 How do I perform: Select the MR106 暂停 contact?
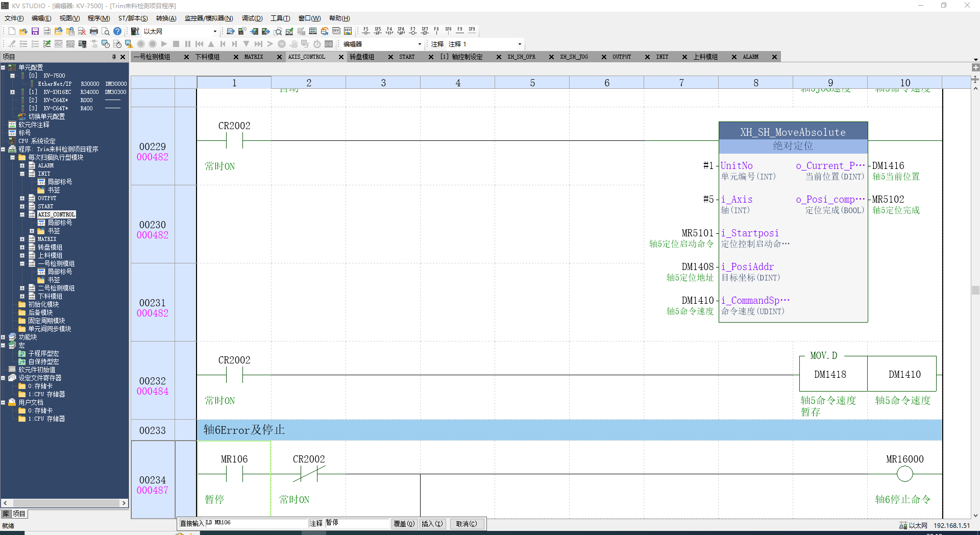(x=234, y=475)
